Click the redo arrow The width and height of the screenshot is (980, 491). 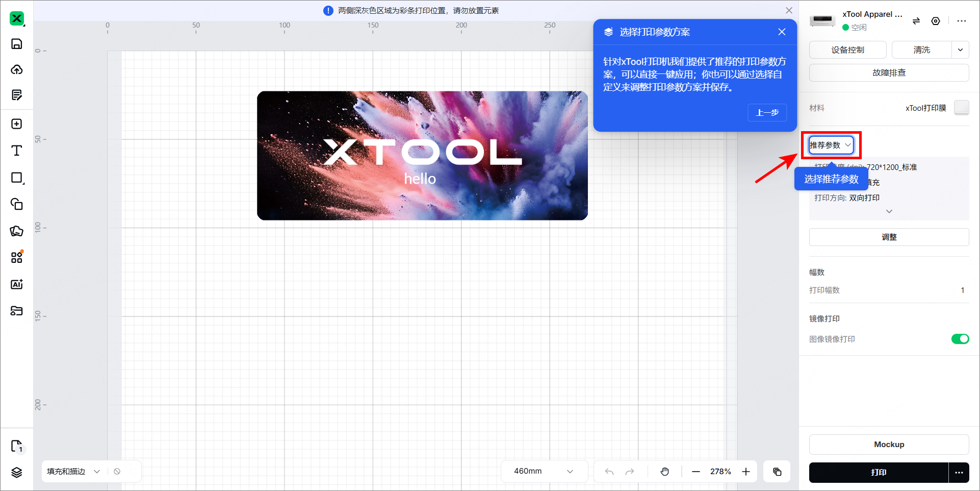tap(630, 472)
